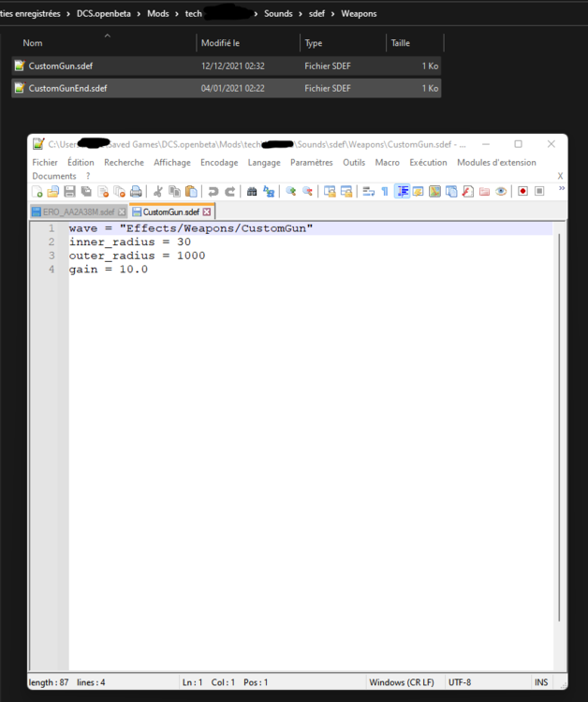This screenshot has width=588, height=702.
Task: Open the ? help menu
Action: coord(88,176)
